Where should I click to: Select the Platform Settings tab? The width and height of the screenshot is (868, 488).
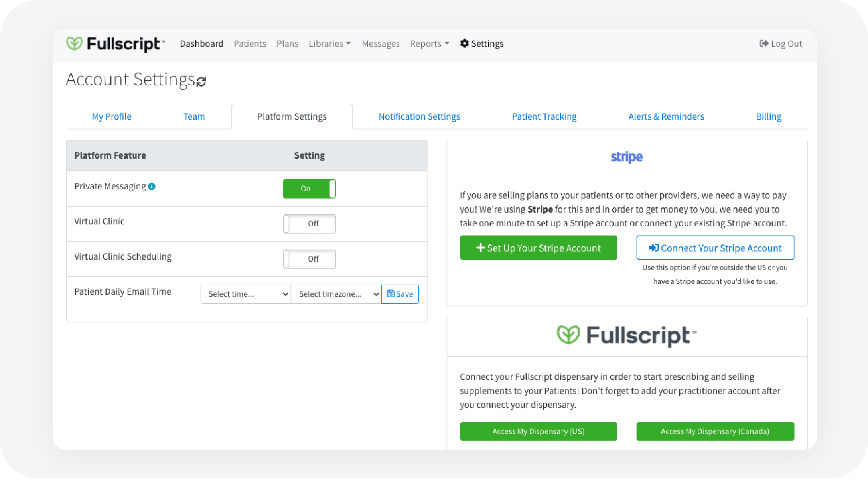click(292, 116)
